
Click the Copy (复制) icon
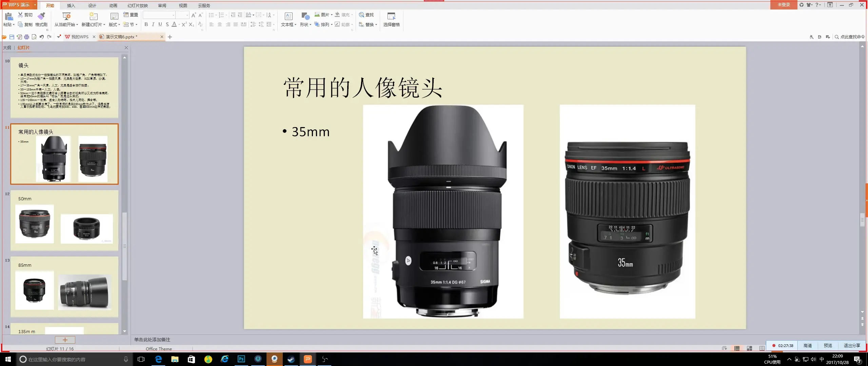[20, 24]
